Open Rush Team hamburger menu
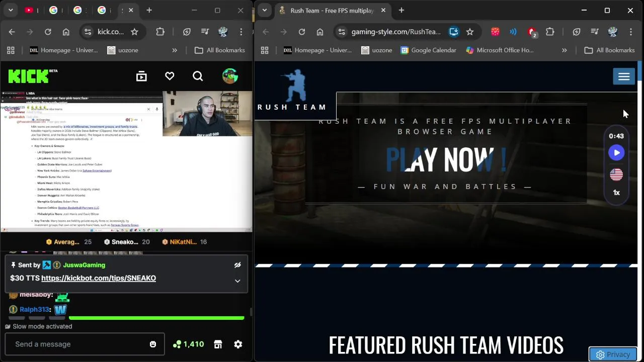Viewport: 644px width, 362px height. click(x=624, y=76)
